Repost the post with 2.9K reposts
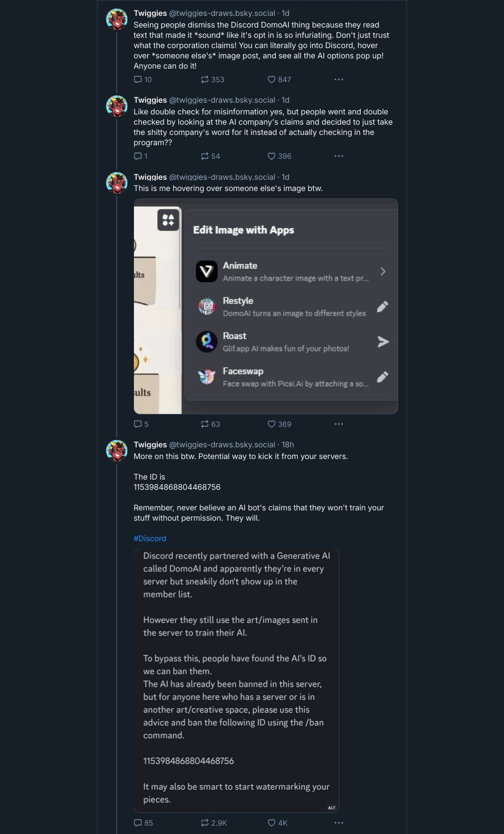The height and width of the screenshot is (834, 504). (x=214, y=823)
